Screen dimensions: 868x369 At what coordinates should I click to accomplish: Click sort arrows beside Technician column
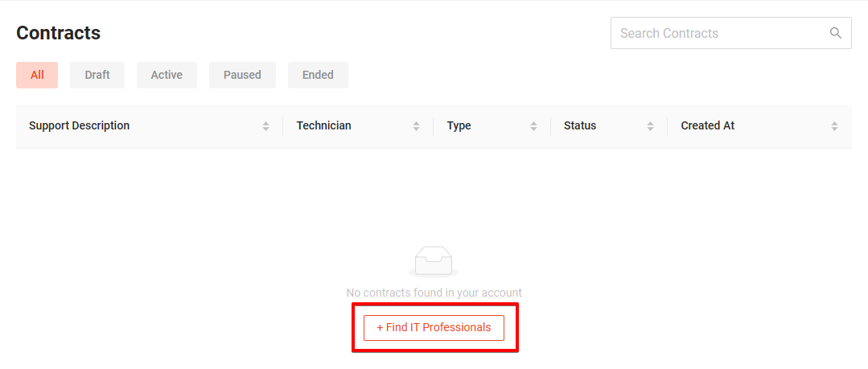click(416, 126)
